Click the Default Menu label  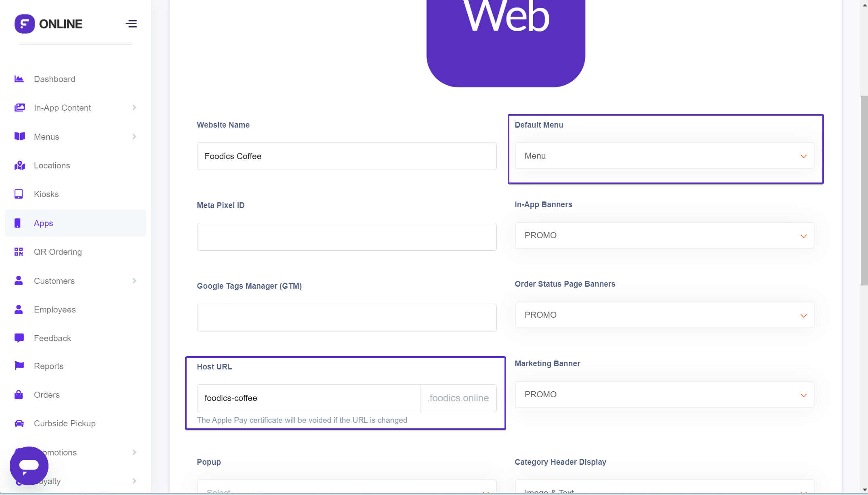coord(539,125)
